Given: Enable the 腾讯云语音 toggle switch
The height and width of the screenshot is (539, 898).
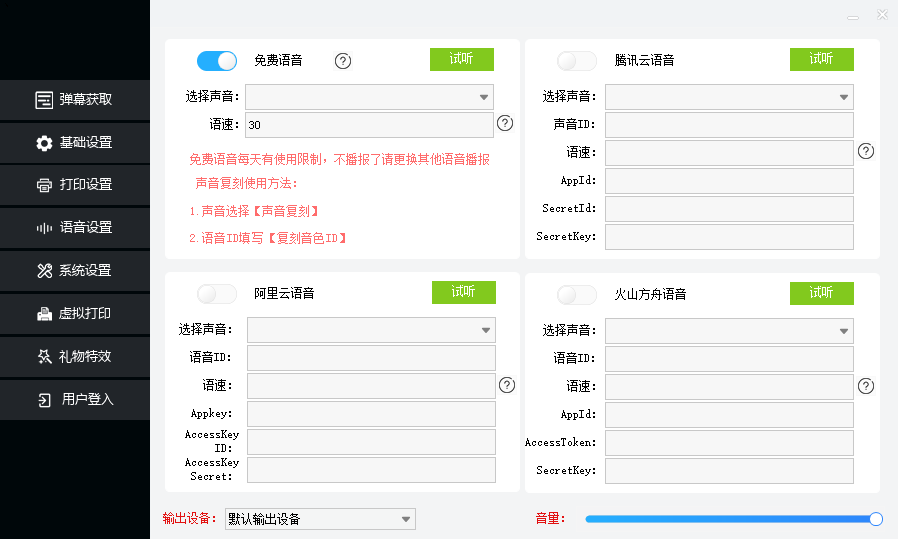Looking at the screenshot, I should point(577,61).
